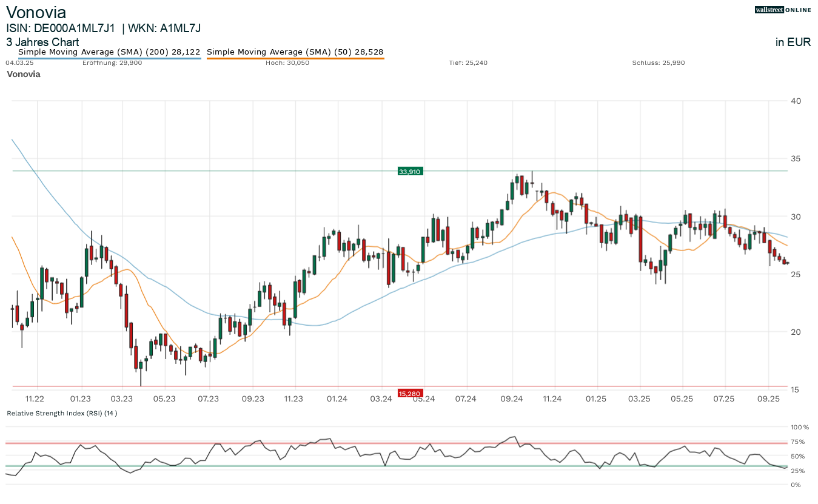Viewport: 818px width, 504px height.
Task: Click the 09.24 date axis label
Action: 512,398
